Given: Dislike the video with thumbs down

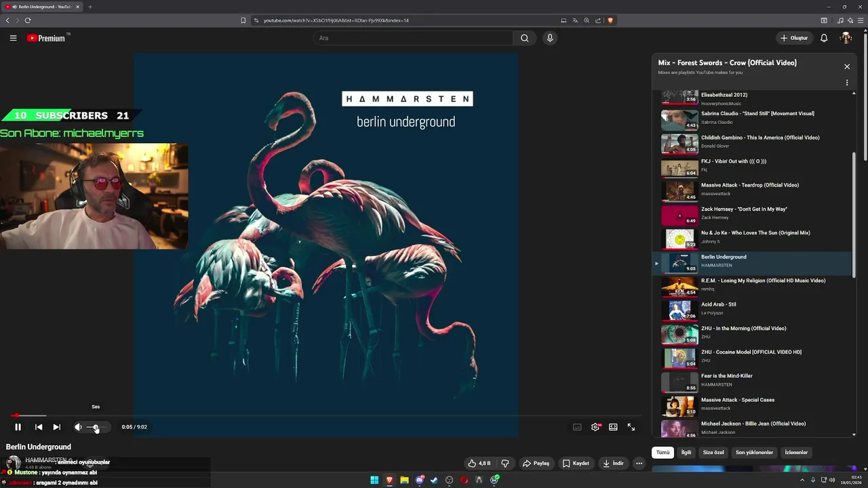Looking at the screenshot, I should (x=505, y=464).
